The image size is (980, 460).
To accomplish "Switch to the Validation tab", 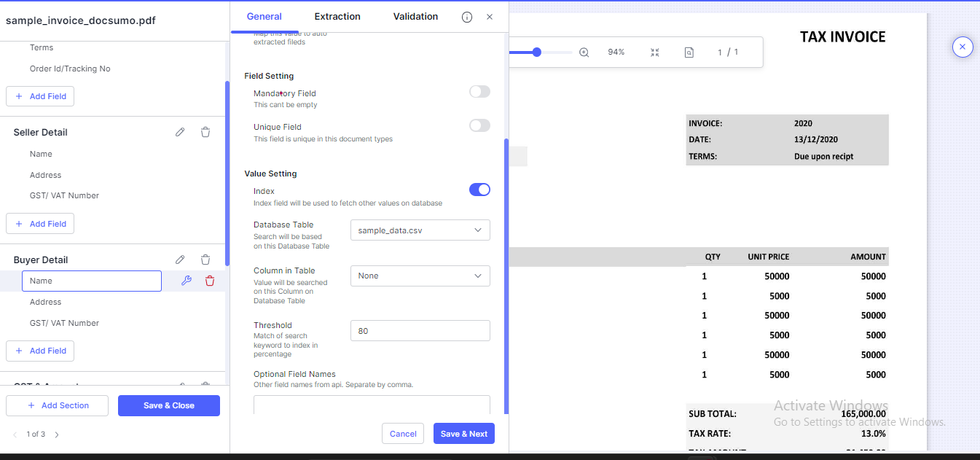I will point(415,16).
